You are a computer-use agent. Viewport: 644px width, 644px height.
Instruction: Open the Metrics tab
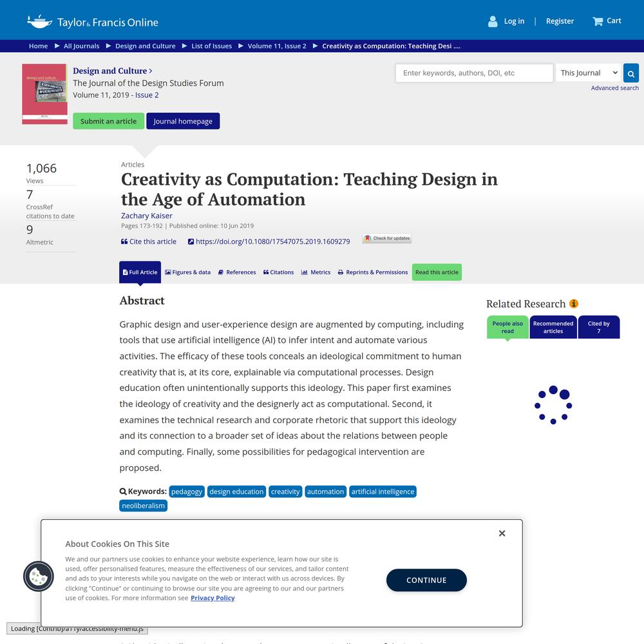(316, 272)
